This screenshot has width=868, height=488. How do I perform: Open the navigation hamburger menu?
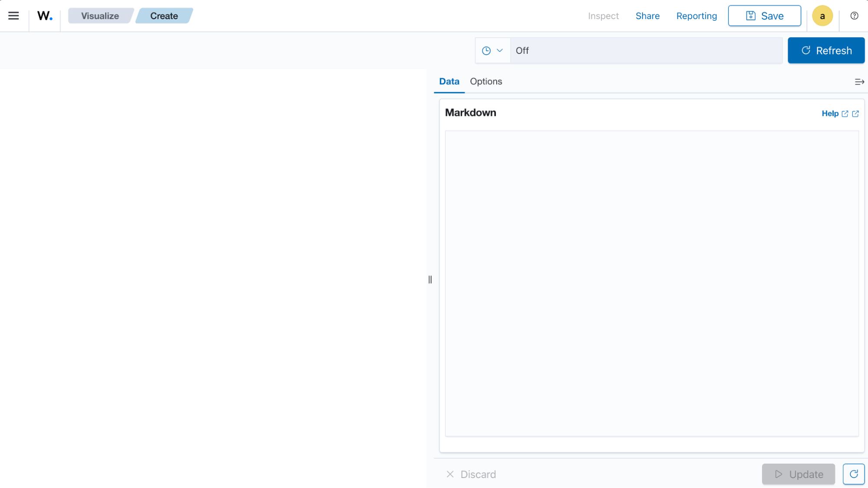click(x=13, y=15)
